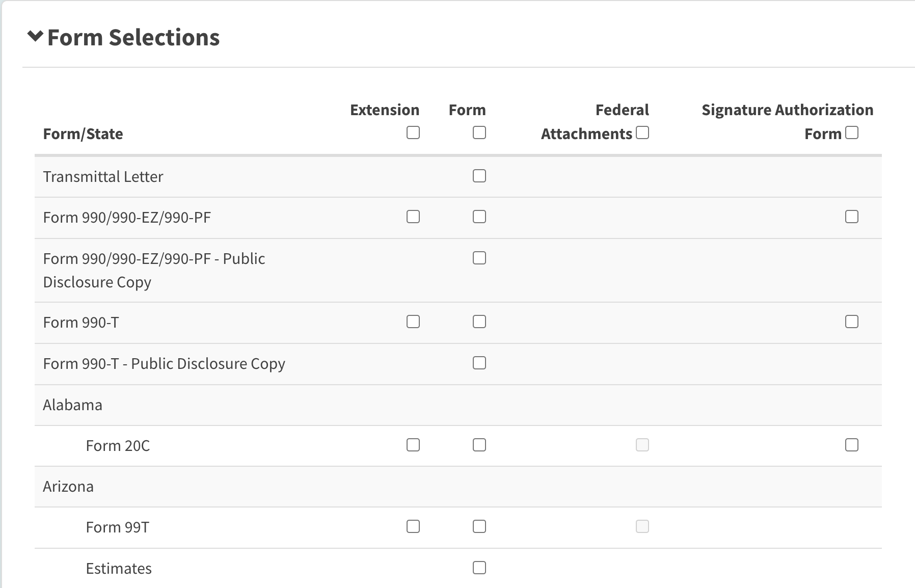Check the Form column header checkbox
This screenshot has width=915, height=588.
tap(479, 133)
